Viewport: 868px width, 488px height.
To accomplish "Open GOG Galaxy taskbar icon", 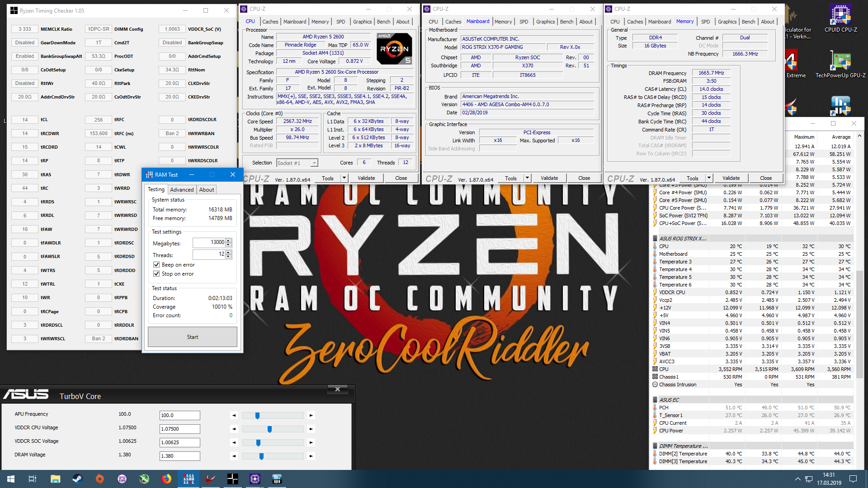I will coord(122,479).
